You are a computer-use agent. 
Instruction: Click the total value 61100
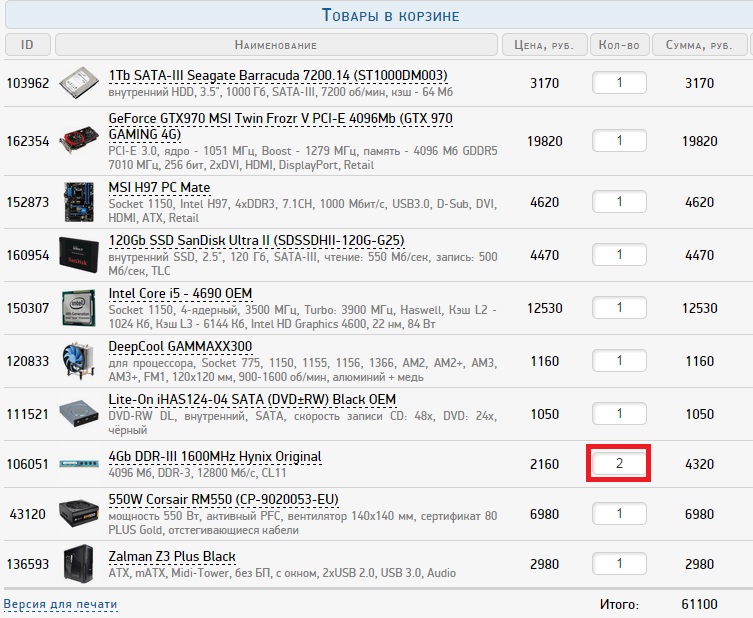(x=699, y=604)
